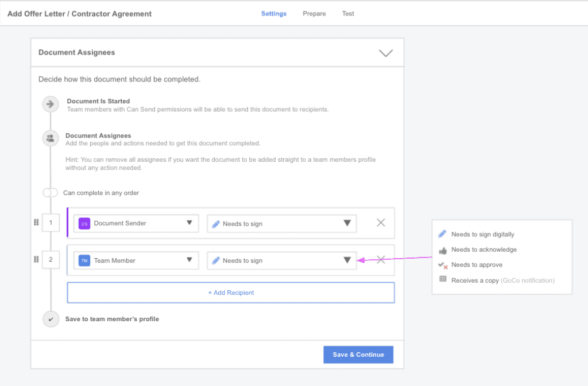Viewport: 588px width, 386px height.
Task: Remove the Document Sender assignee with X
Action: point(381,223)
